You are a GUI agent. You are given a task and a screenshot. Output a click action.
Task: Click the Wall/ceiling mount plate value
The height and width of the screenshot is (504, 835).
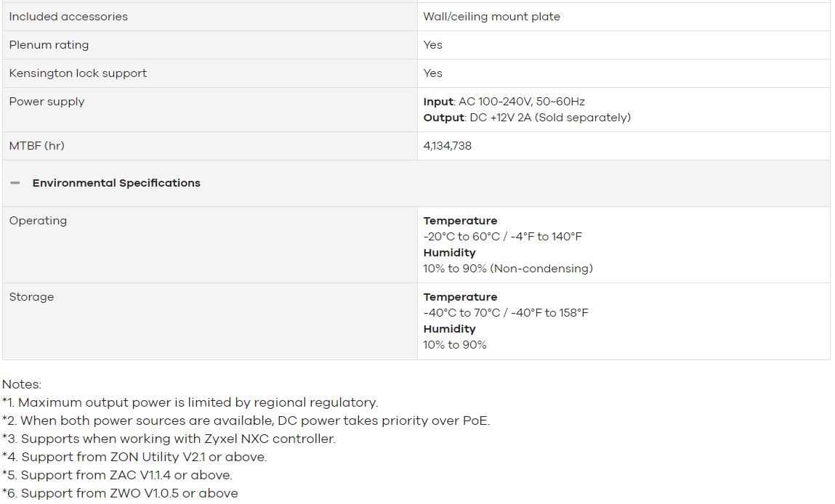pyautogui.click(x=491, y=17)
